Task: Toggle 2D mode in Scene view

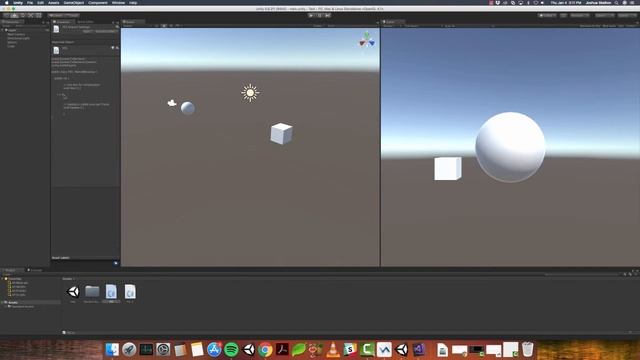Action: pyautogui.click(x=157, y=26)
